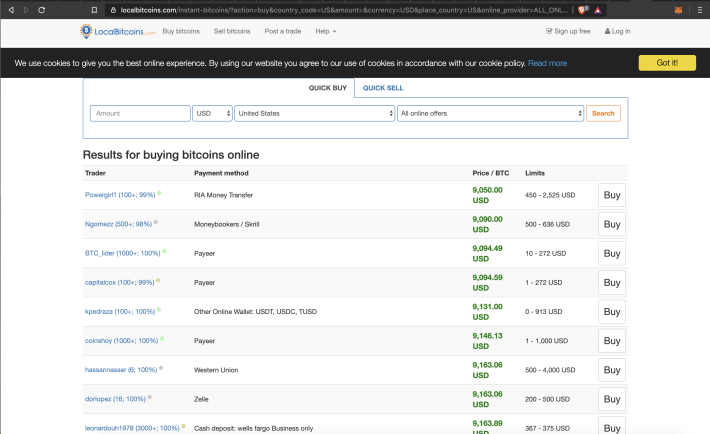The width and height of the screenshot is (710, 434).
Task: Open Buy bitcoins menu item
Action: [x=181, y=31]
